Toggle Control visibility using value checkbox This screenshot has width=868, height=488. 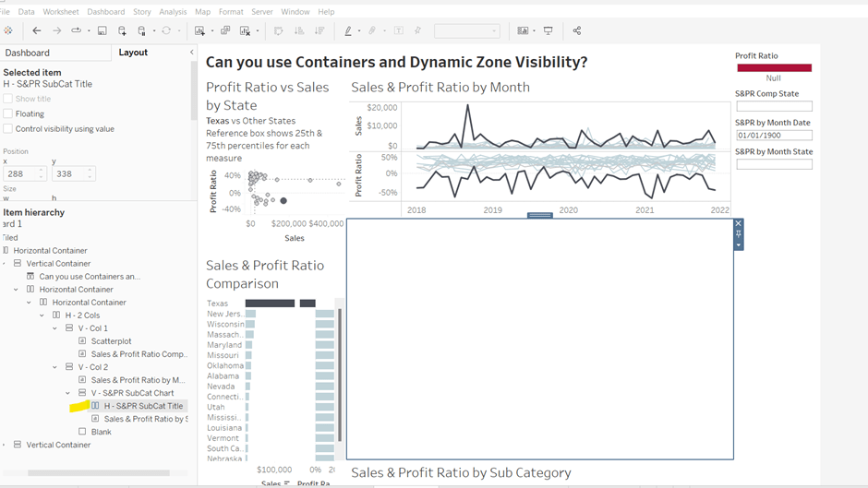coord(8,129)
